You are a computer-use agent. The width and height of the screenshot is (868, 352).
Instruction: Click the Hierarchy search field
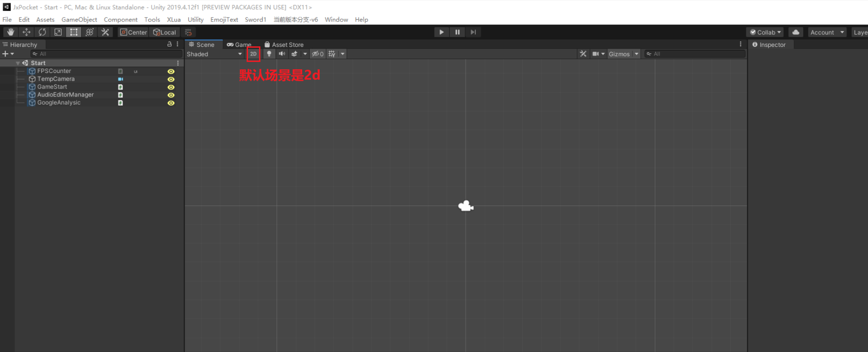pos(106,54)
